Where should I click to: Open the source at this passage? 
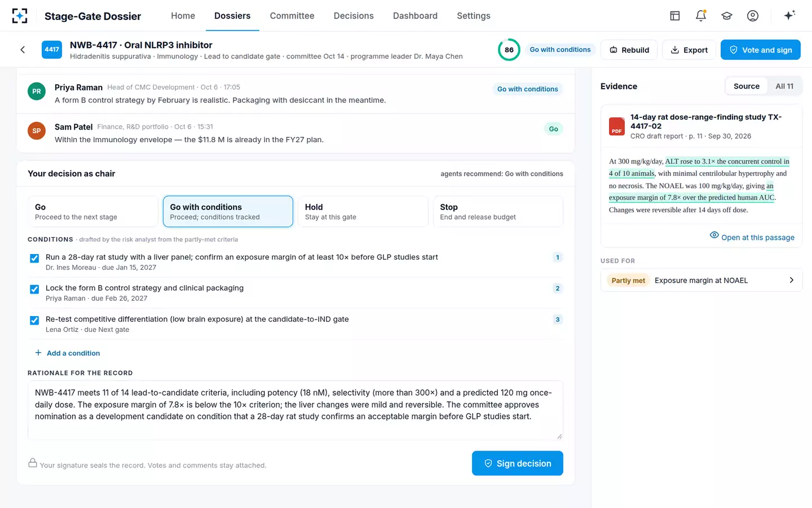pyautogui.click(x=752, y=237)
